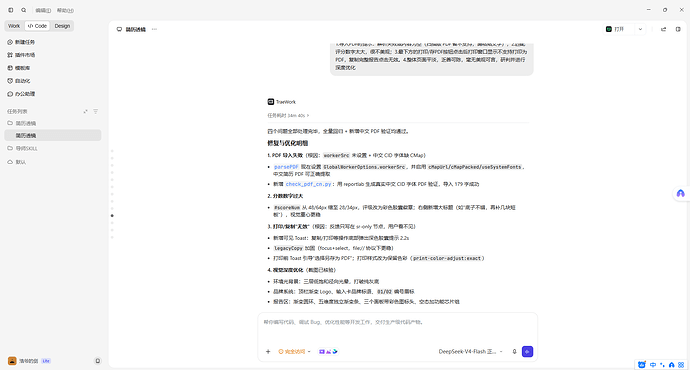Open the three-dot menu next to task title

pos(154,29)
